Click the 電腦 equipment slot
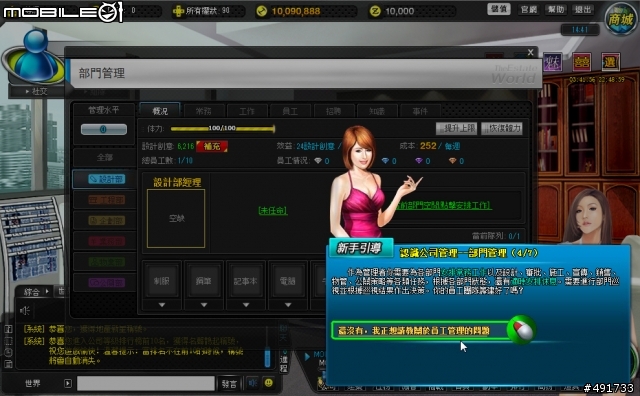Image resolution: width=640 pixels, height=396 pixels. tap(288, 281)
